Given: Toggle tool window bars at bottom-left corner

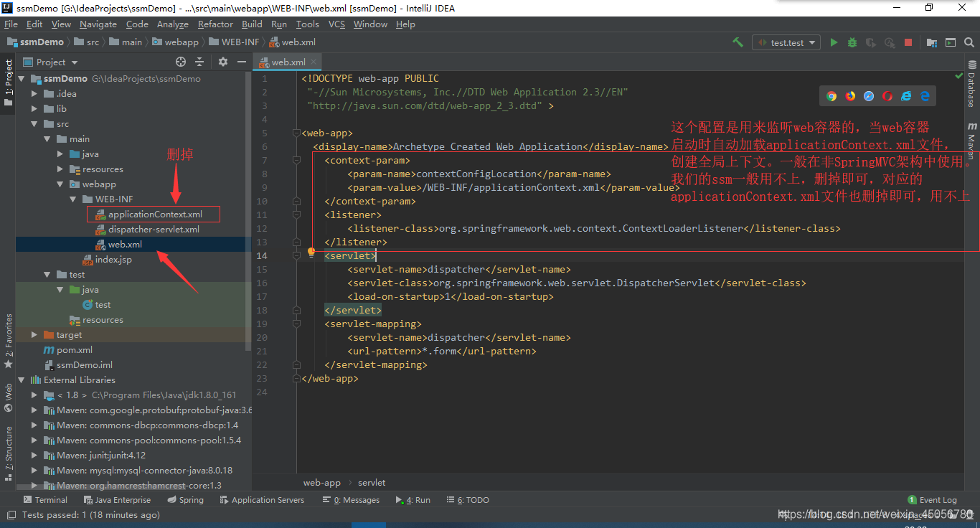Looking at the screenshot, I should [x=11, y=515].
